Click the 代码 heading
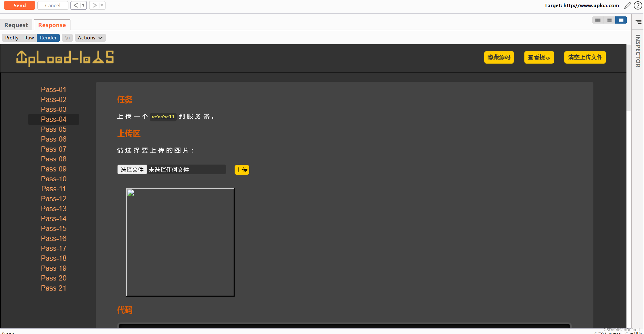The height and width of the screenshot is (334, 644). (125, 310)
